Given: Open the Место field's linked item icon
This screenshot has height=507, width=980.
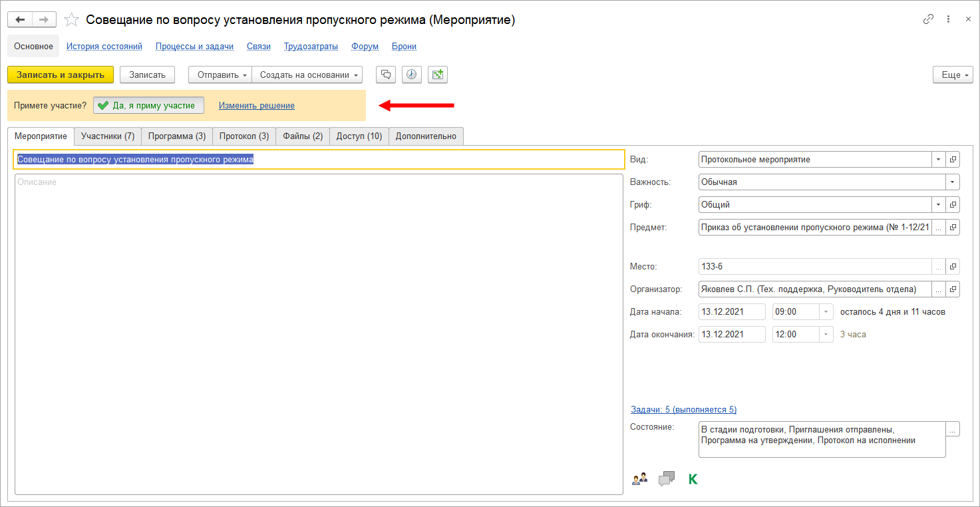Looking at the screenshot, I should (x=953, y=267).
